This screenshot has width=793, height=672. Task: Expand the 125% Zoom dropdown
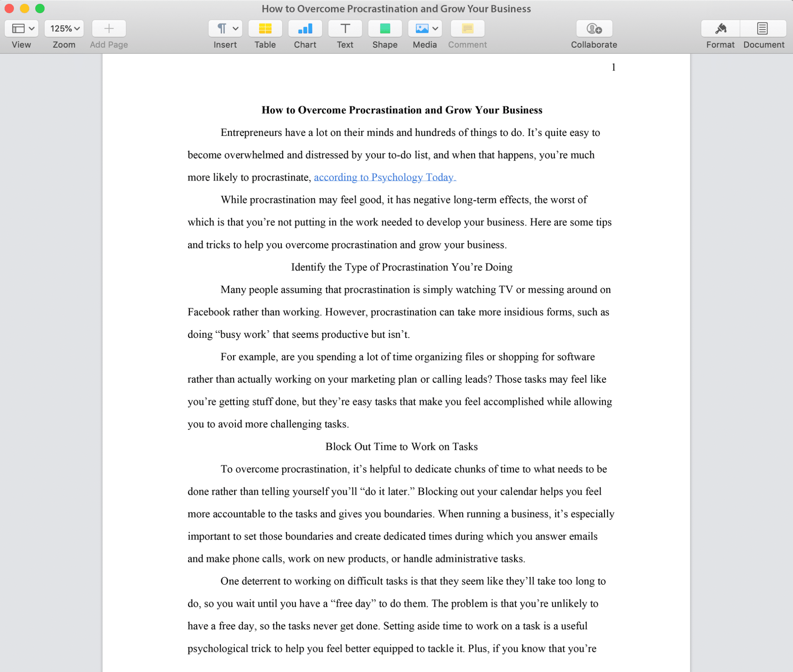coord(64,28)
